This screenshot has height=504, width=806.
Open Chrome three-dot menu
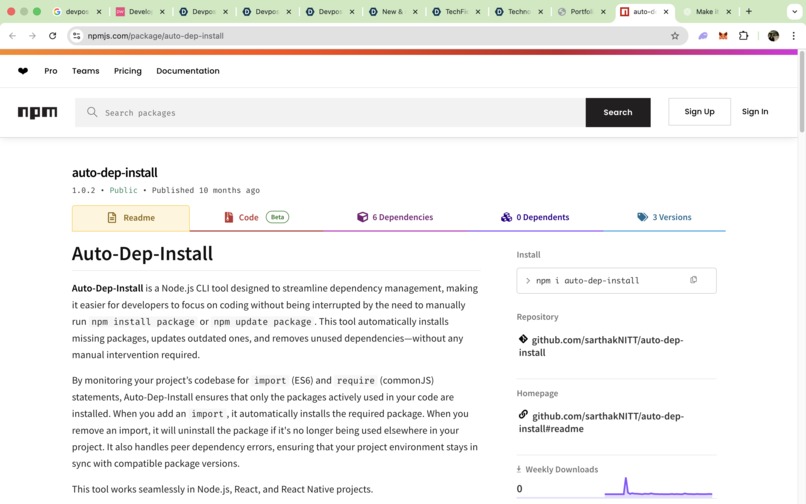tap(793, 35)
